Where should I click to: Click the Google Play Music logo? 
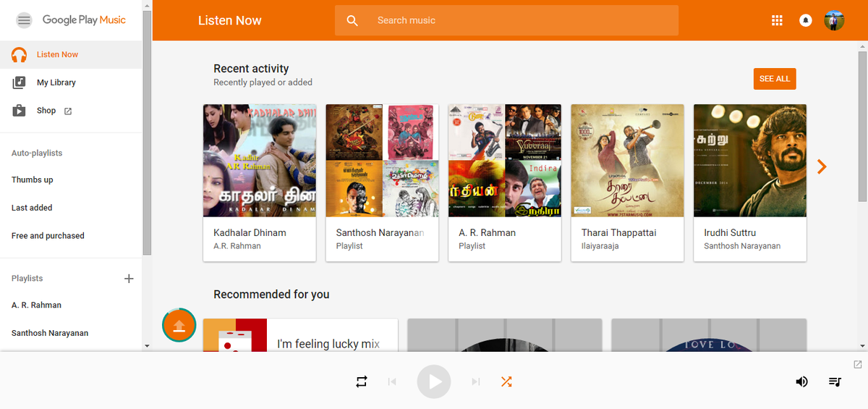coord(84,20)
